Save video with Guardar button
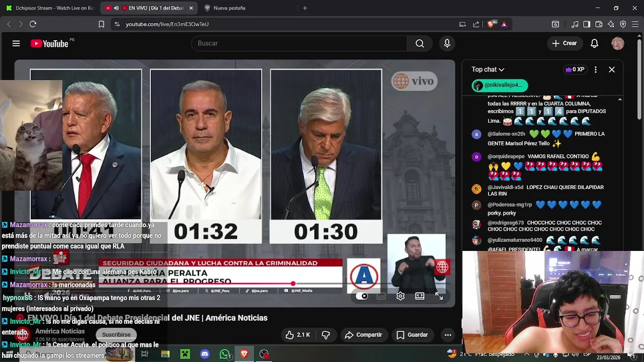 412,335
